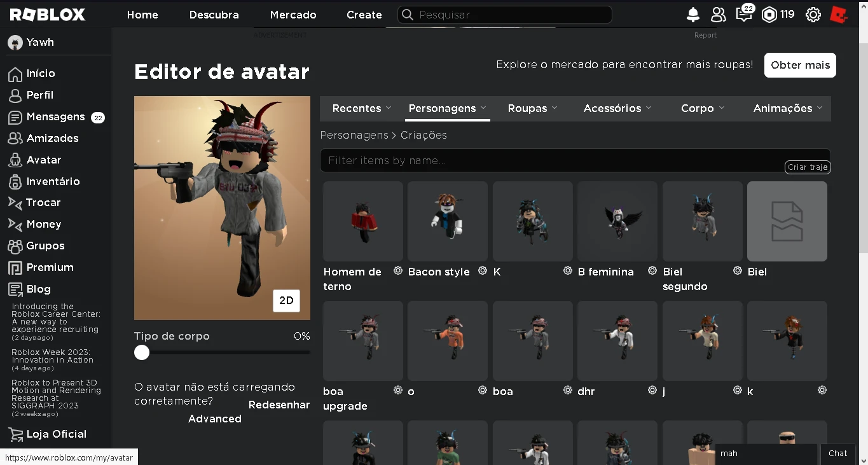Click the red Roblox Studio icon
The image size is (868, 465).
pos(839,15)
